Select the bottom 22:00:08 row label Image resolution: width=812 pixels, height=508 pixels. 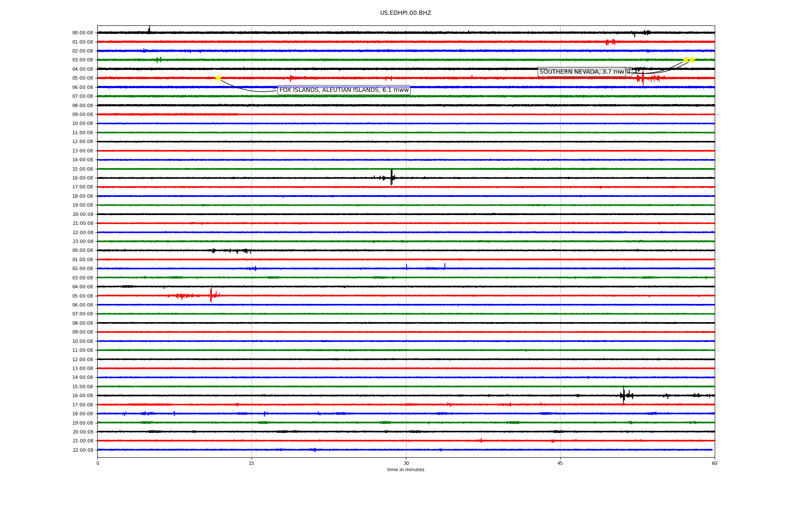pyautogui.click(x=83, y=450)
